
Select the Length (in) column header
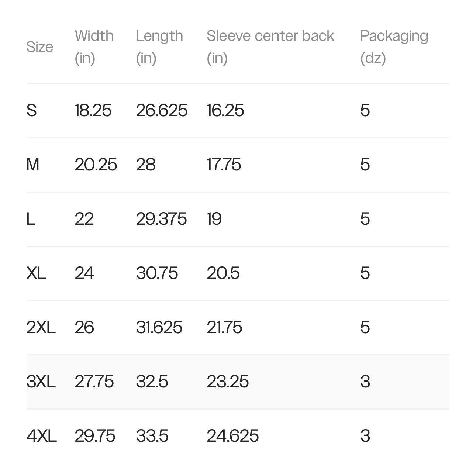click(x=159, y=47)
